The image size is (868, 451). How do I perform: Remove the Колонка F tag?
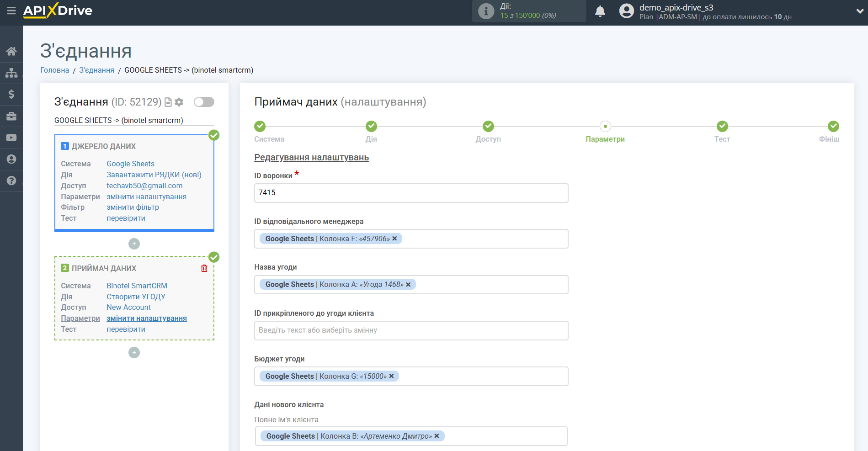394,239
